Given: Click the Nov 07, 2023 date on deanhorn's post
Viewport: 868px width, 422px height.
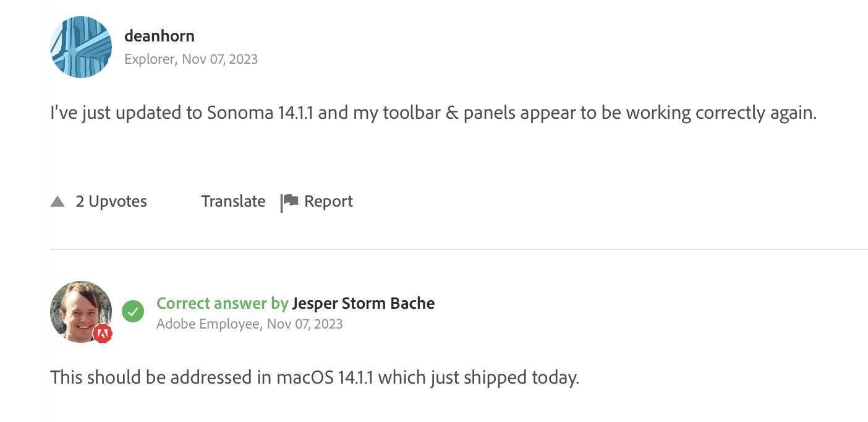Looking at the screenshot, I should [x=220, y=59].
